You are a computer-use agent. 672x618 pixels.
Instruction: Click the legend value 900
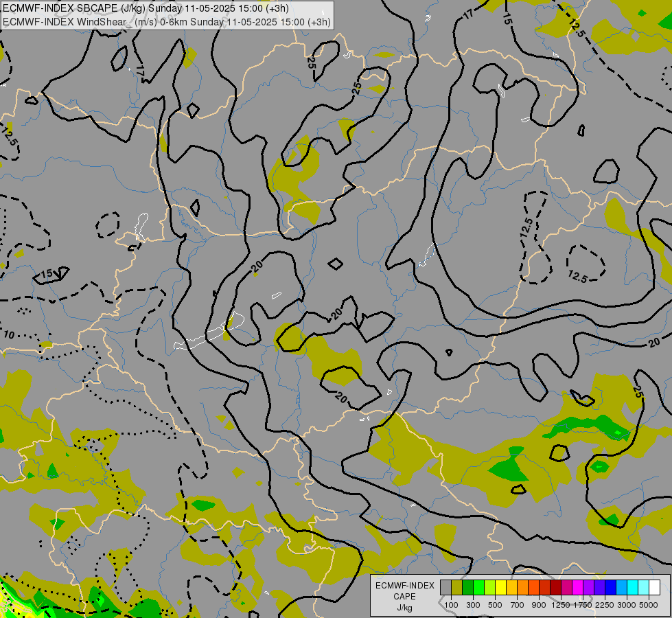pos(539,605)
